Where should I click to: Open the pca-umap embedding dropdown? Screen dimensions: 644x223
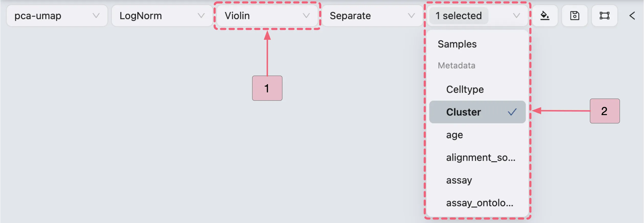point(56,16)
